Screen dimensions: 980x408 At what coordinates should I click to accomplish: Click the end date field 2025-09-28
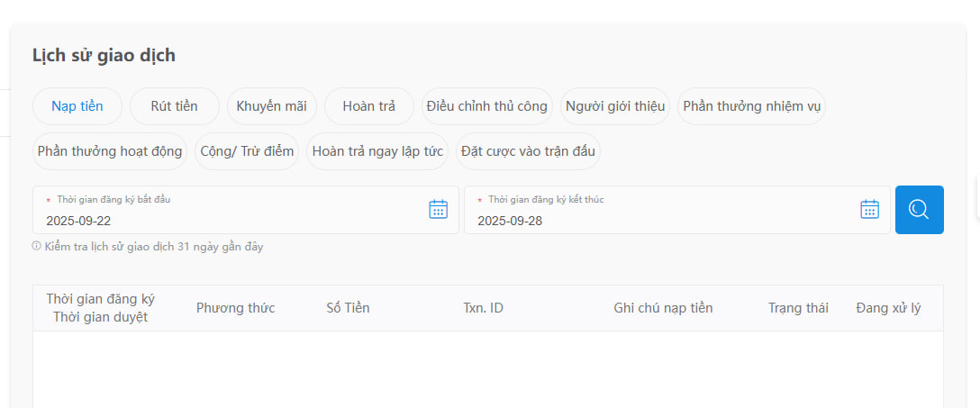pos(676,210)
